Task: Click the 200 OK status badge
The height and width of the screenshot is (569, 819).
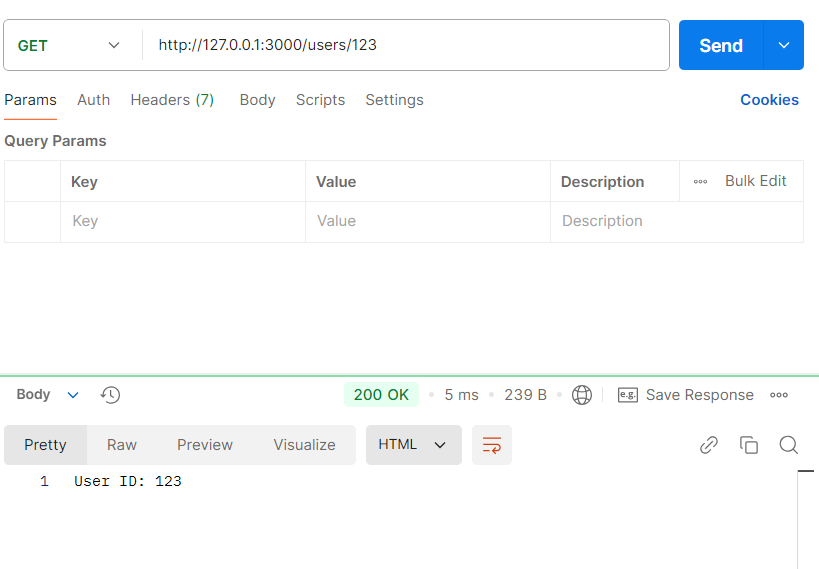Action: click(381, 394)
